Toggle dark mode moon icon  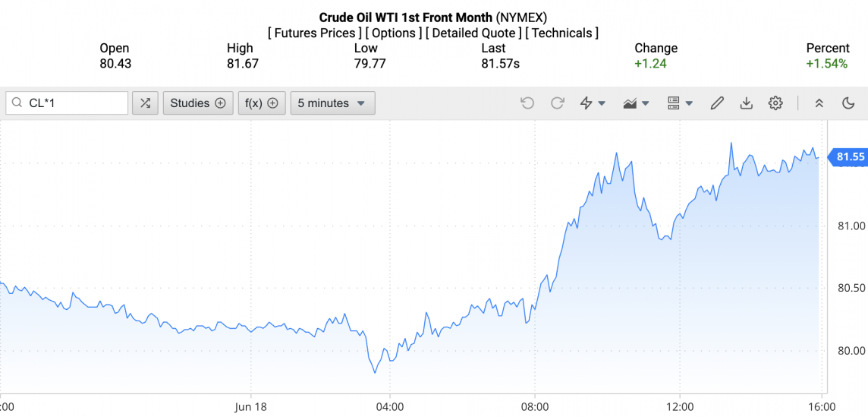[x=848, y=103]
